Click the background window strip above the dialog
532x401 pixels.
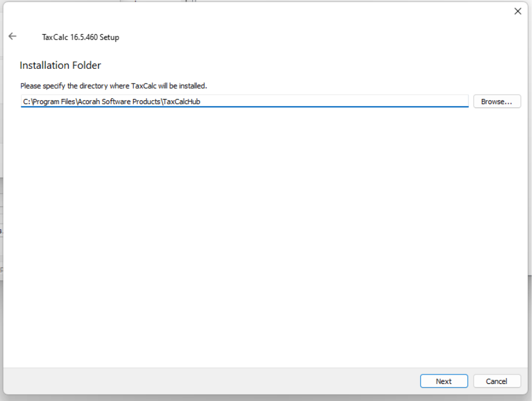[156, 1]
